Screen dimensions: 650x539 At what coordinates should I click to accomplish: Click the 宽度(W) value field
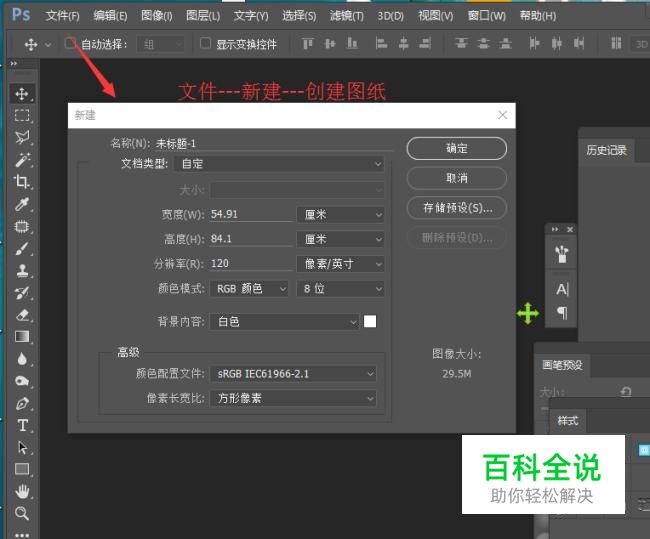pos(251,214)
